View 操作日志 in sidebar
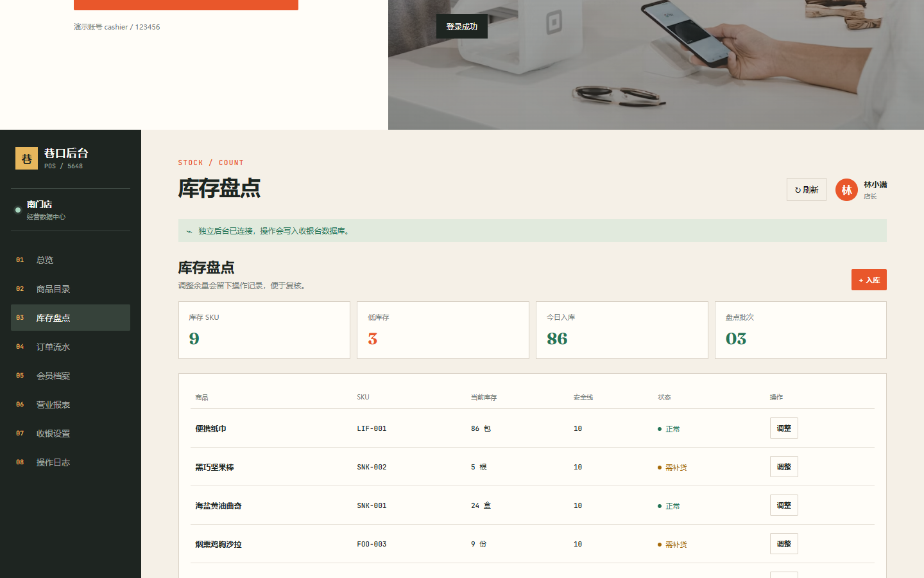This screenshot has width=924, height=578. [x=71, y=462]
